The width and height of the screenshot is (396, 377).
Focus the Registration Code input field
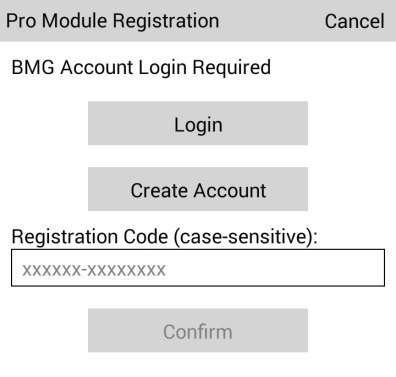point(198,268)
